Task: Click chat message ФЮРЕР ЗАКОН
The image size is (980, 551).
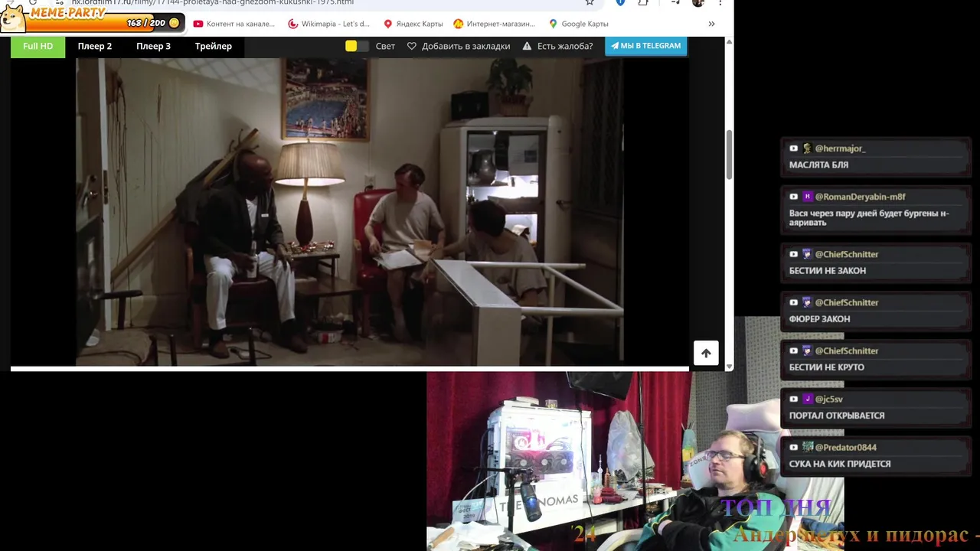Action: 819,319
